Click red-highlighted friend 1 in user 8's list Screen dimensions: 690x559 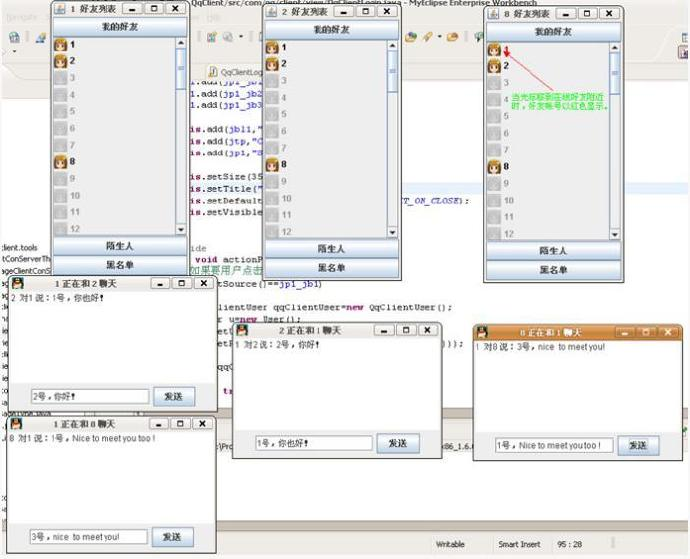[x=494, y=50]
